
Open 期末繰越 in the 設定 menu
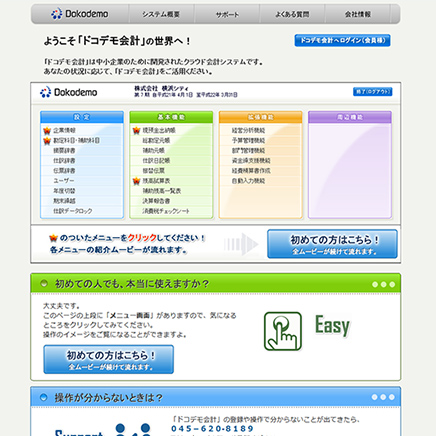pyautogui.click(x=64, y=201)
